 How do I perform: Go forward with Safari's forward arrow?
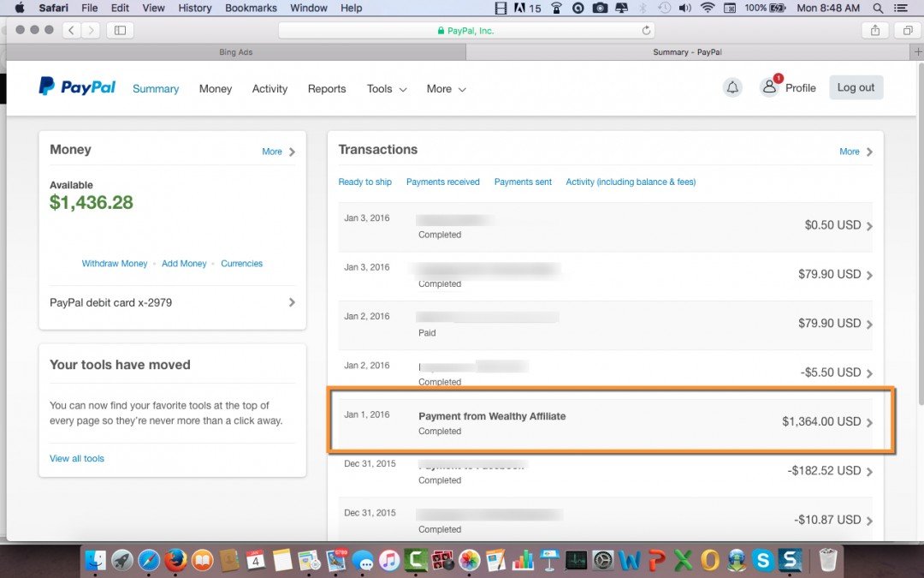[90, 30]
